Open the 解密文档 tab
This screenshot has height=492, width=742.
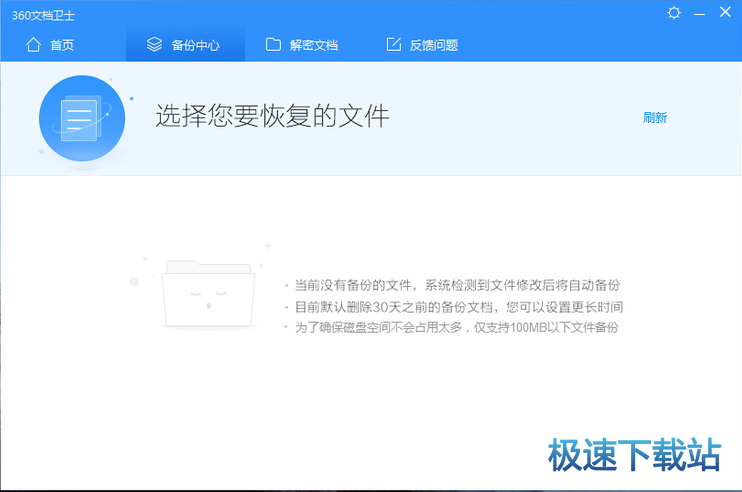313,45
